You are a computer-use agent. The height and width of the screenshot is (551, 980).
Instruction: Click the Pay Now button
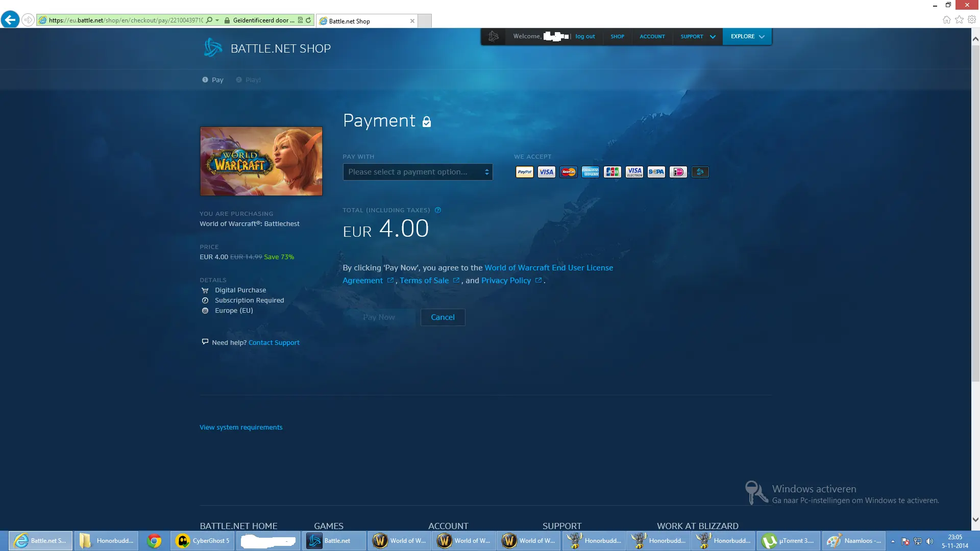pyautogui.click(x=379, y=317)
